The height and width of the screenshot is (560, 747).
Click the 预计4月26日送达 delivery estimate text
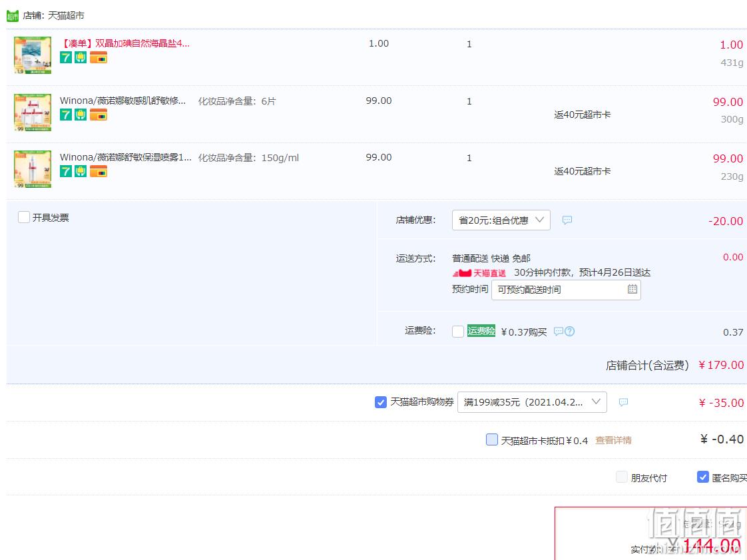pyautogui.click(x=615, y=272)
